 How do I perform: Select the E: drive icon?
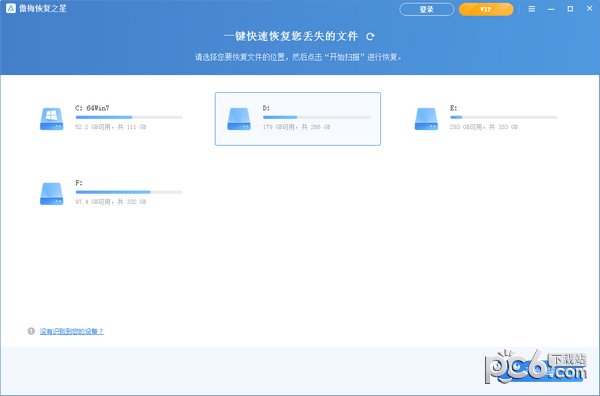pos(426,119)
